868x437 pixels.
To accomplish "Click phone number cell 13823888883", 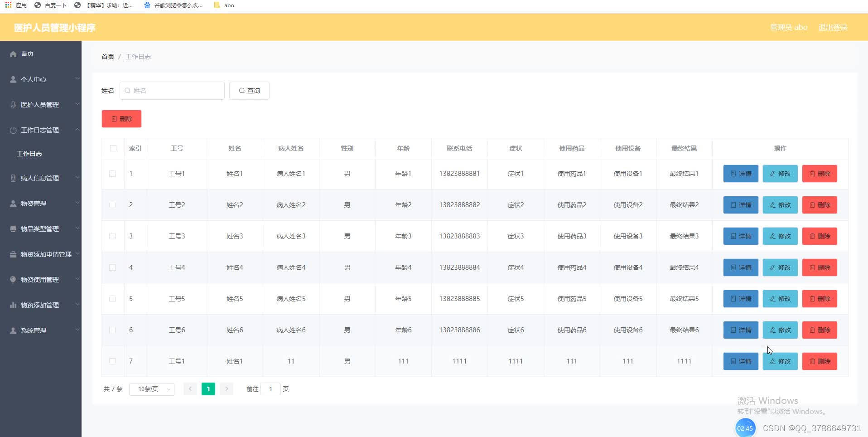I will (x=459, y=236).
